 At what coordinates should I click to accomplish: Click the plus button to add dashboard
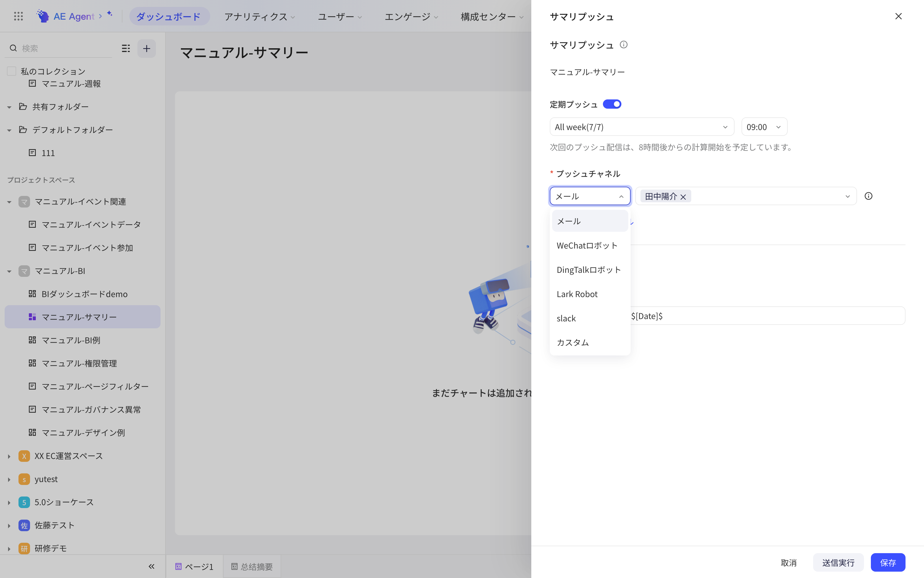(147, 49)
